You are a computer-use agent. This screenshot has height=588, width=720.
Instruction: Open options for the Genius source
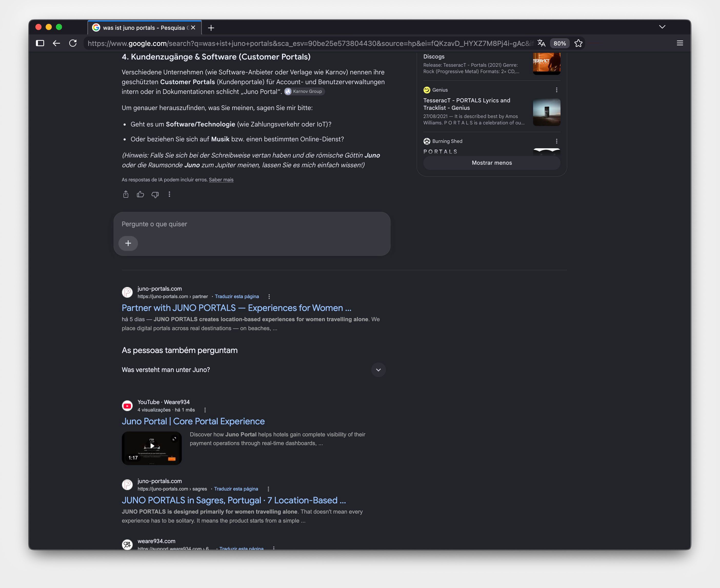tap(556, 90)
